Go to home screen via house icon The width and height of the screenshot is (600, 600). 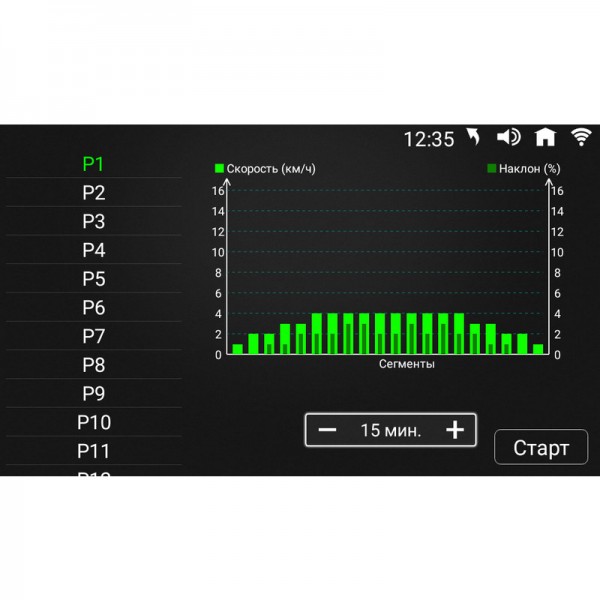545,138
